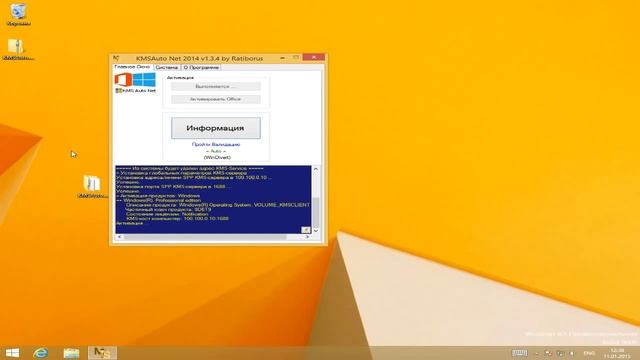Open the О Программе tab

tap(201, 67)
